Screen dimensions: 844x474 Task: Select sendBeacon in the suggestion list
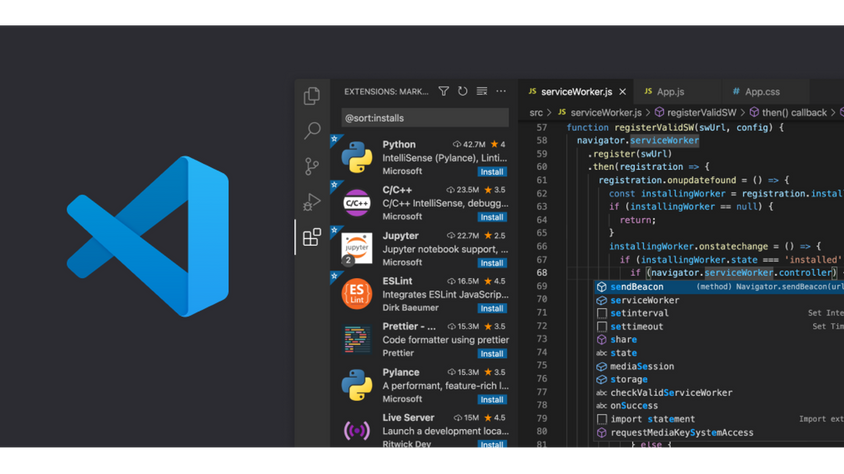[x=719, y=287]
